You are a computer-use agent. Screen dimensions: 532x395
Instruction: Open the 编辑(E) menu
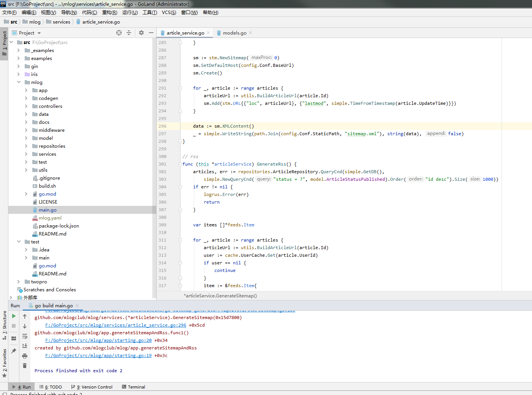tap(29, 13)
